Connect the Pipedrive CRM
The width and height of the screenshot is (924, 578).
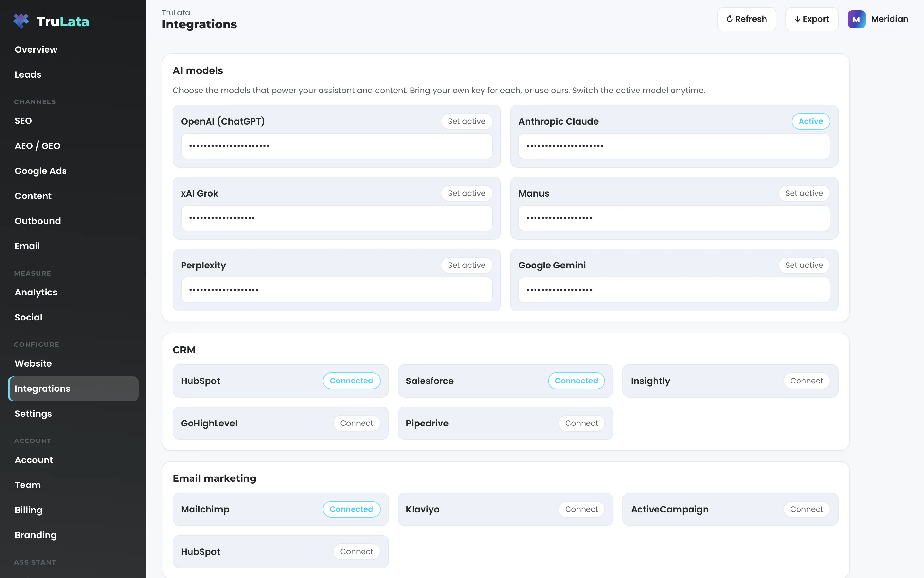(x=581, y=423)
